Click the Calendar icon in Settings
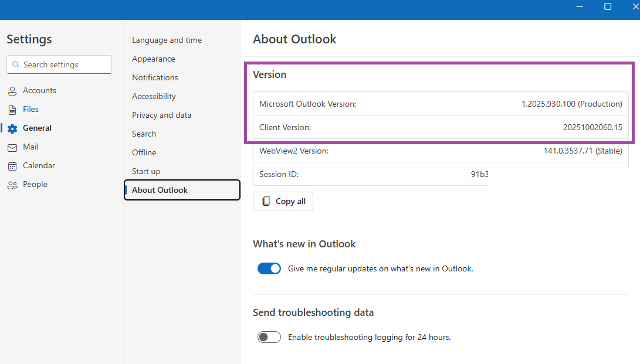Viewport: 640px width, 364px height. coord(12,166)
